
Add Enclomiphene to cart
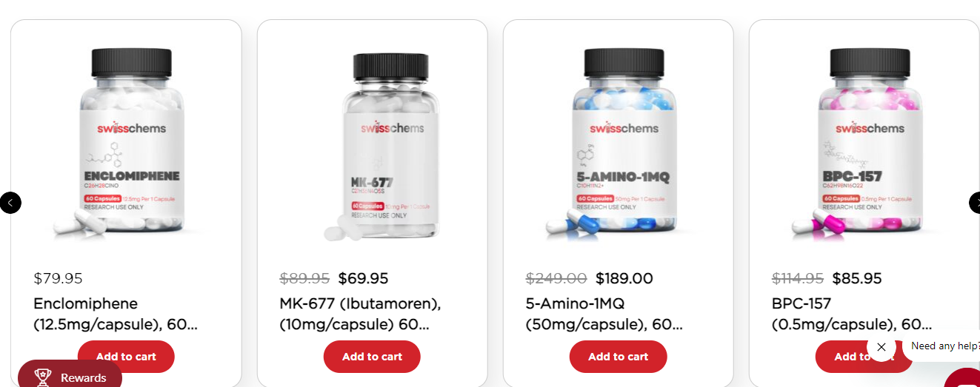tap(126, 357)
